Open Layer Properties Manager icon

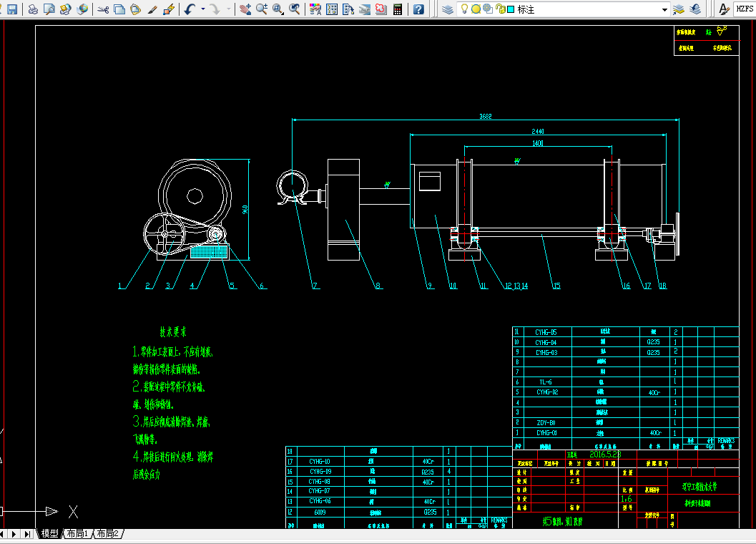pyautogui.click(x=448, y=9)
